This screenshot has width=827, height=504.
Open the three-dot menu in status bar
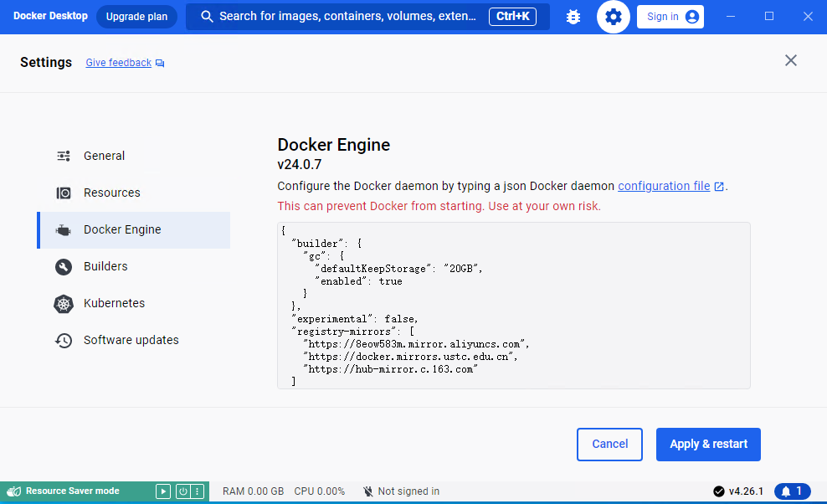[198, 492]
